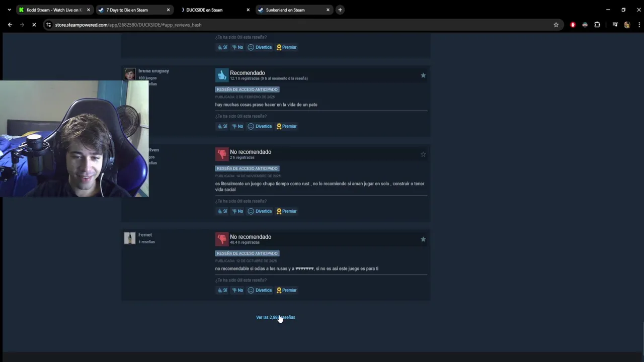The image size is (644, 362).
Task: Click the review text 'hay muchas cosas prase hacer'
Action: click(266, 105)
